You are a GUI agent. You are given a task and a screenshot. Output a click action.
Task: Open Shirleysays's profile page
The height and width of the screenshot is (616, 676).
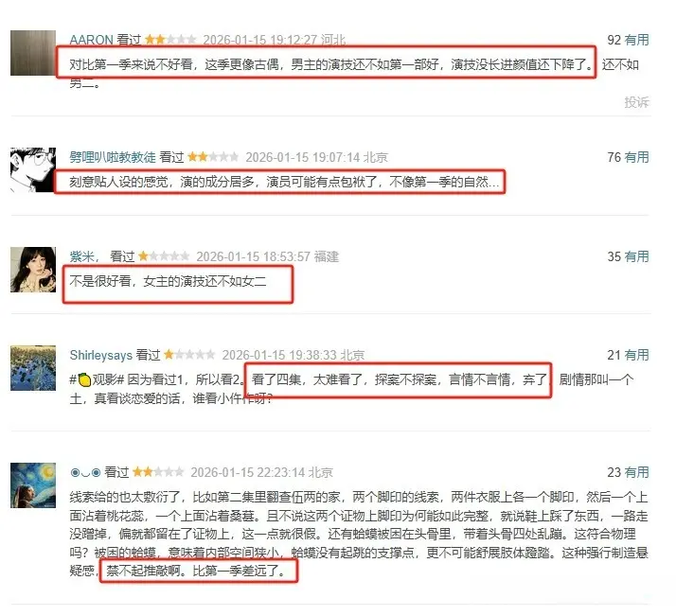click(x=101, y=355)
